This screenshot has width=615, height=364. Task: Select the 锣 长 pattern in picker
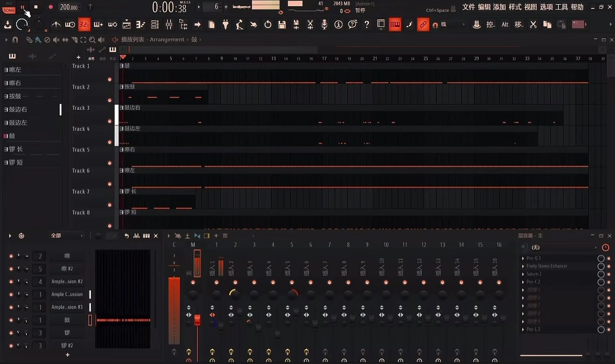click(x=33, y=149)
